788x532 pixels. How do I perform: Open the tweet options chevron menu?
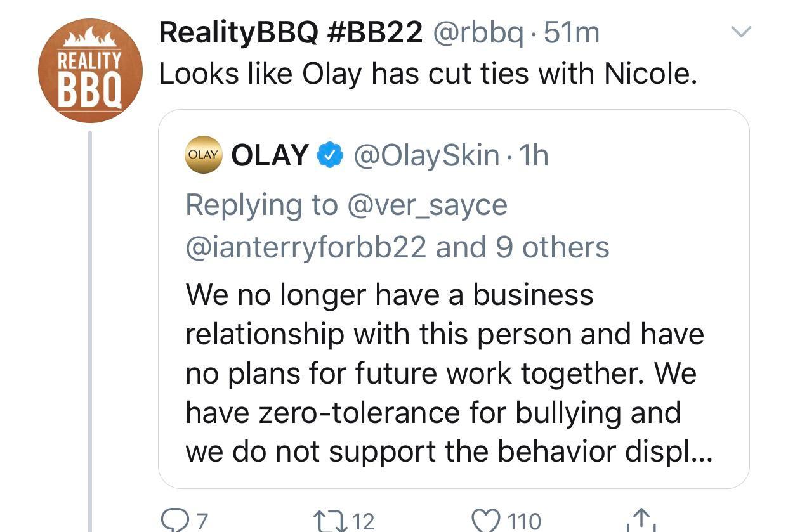click(x=741, y=31)
